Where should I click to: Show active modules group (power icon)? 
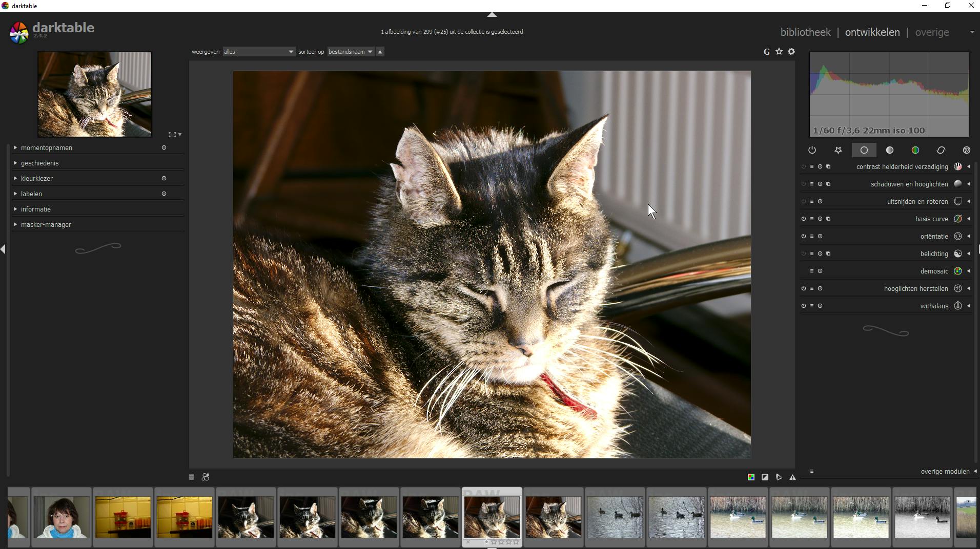point(812,150)
